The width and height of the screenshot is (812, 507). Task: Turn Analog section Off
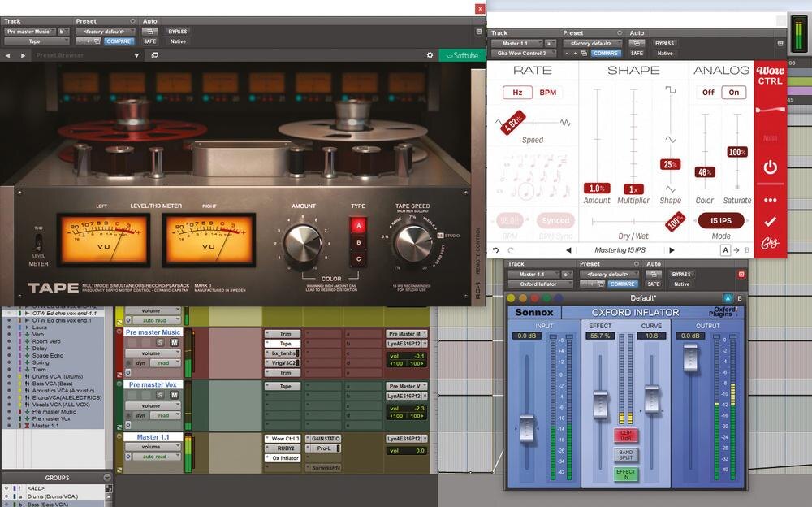pos(708,93)
